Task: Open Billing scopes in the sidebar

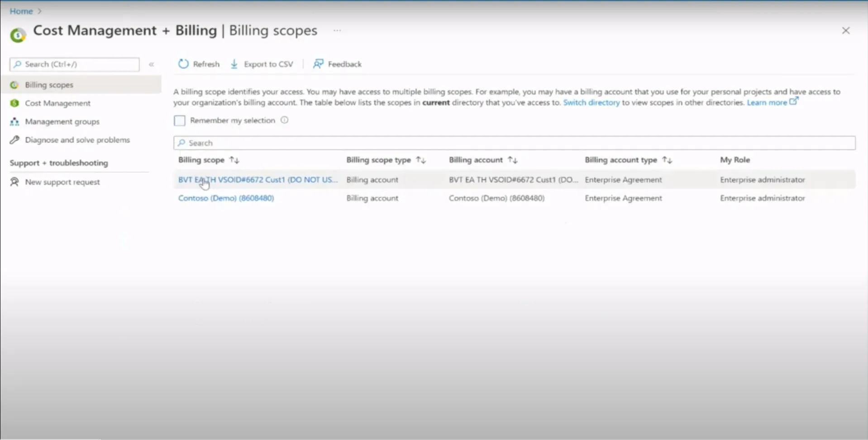Action: tap(81, 85)
